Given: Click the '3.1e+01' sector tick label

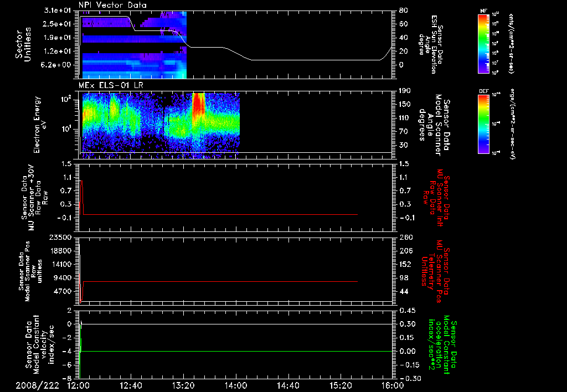Looking at the screenshot, I should (x=58, y=11).
